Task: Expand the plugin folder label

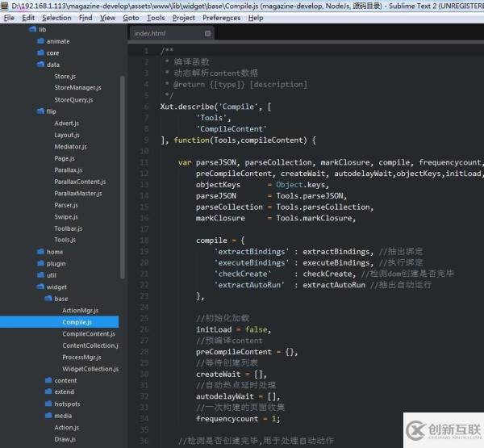Action: click(56, 264)
